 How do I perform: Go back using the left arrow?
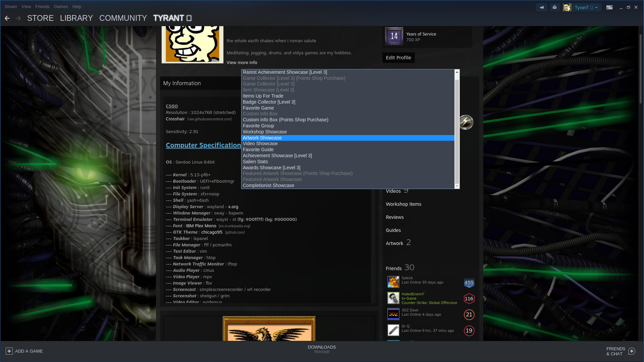[x=7, y=18]
